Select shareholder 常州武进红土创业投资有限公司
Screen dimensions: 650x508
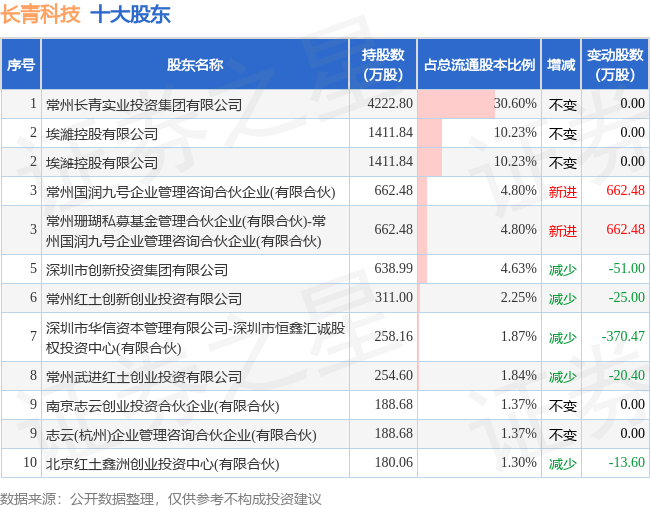[144, 377]
